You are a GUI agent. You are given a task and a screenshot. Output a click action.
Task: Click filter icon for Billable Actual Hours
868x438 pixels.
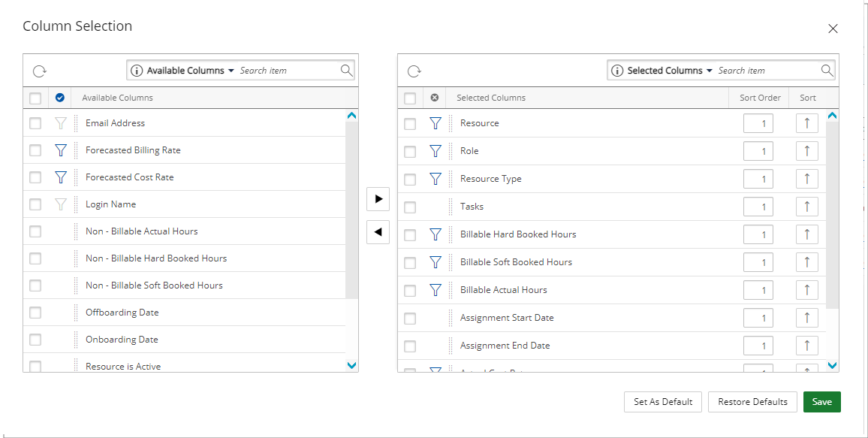pyautogui.click(x=436, y=290)
